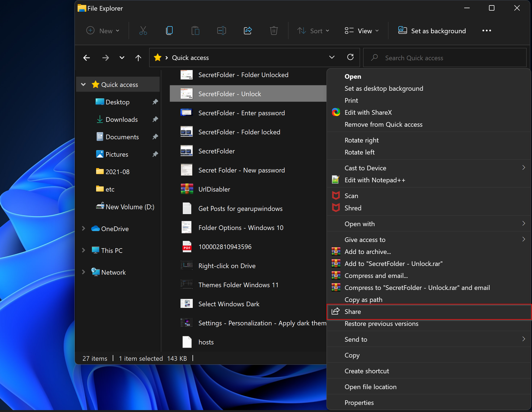
Task: Click the Delete trash icon
Action: [274, 31]
